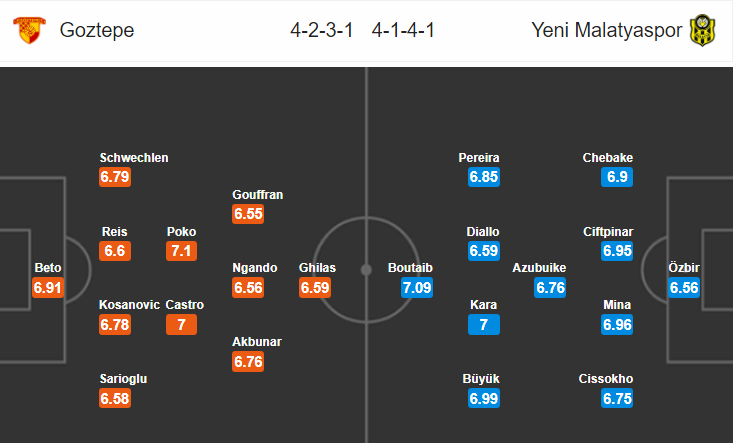
Task: Click Castro's orange rating badge
Action: coord(181,324)
